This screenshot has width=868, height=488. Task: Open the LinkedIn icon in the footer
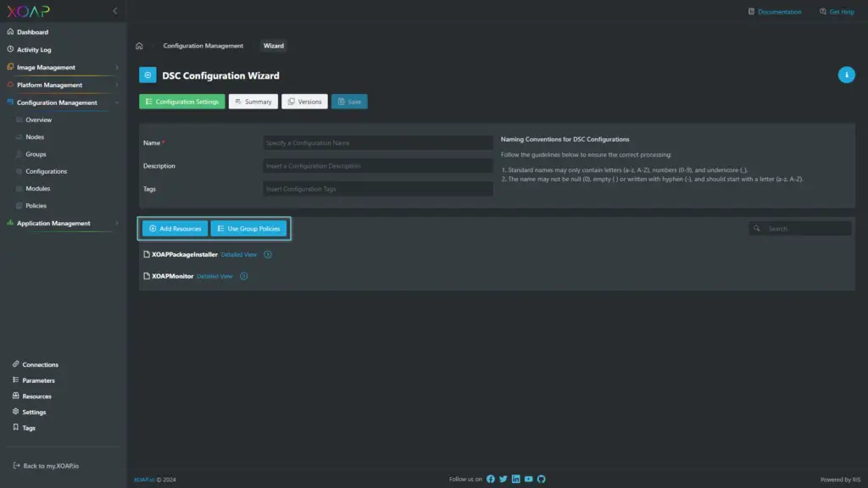[x=516, y=480]
